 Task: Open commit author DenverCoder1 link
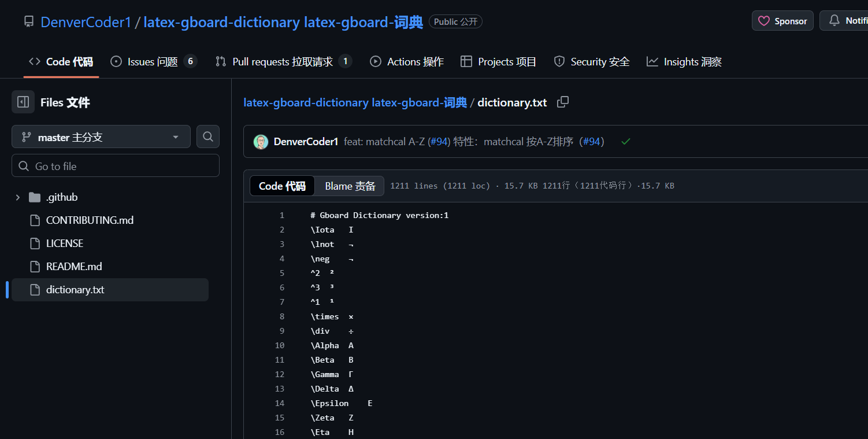pyautogui.click(x=306, y=142)
